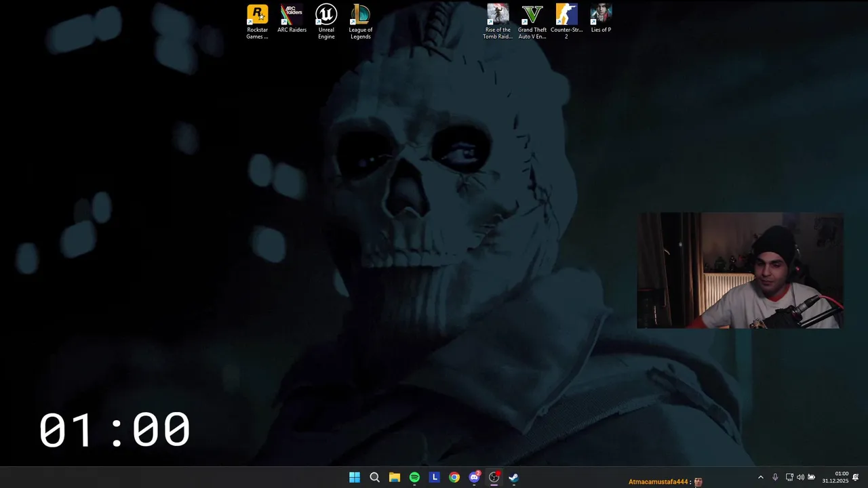Select the Grand Theft Auto V shortcut
The height and width of the screenshot is (488, 868).
click(532, 22)
